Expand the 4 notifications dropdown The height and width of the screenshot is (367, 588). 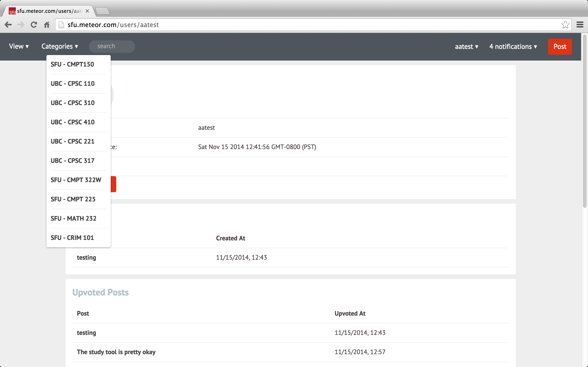[513, 47]
